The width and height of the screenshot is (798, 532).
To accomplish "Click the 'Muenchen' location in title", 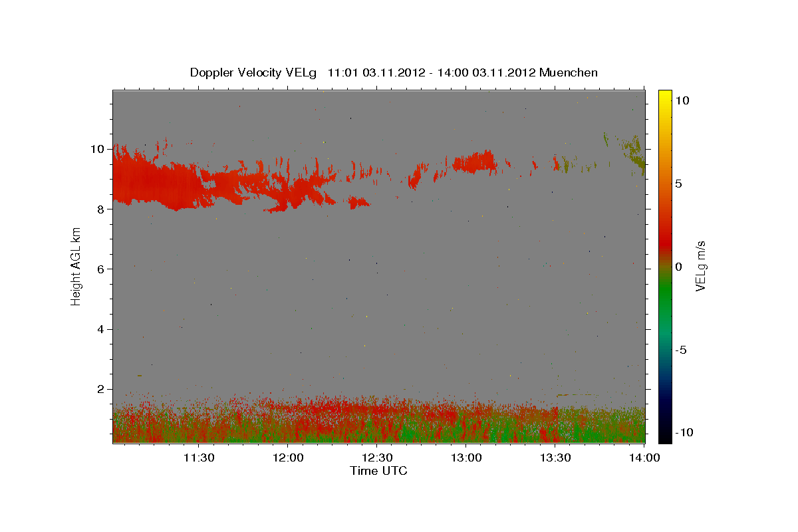I will tap(569, 72).
